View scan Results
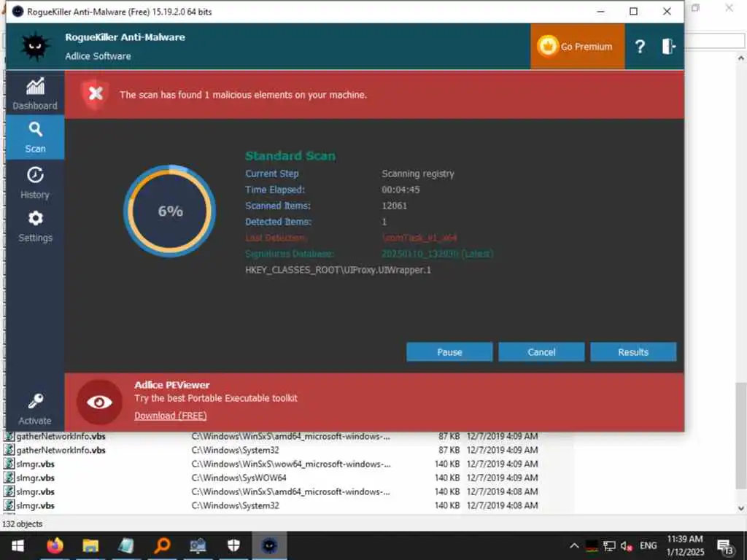The image size is (747, 560). (x=633, y=352)
